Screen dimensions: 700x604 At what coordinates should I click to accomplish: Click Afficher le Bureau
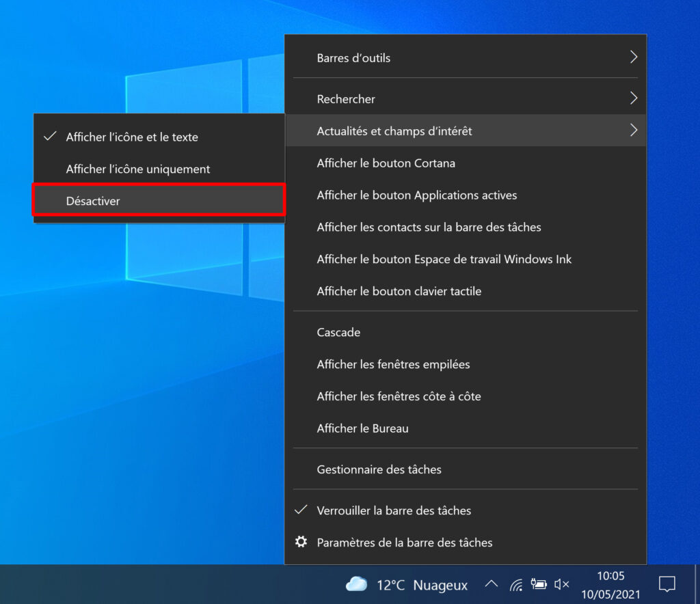point(465,428)
